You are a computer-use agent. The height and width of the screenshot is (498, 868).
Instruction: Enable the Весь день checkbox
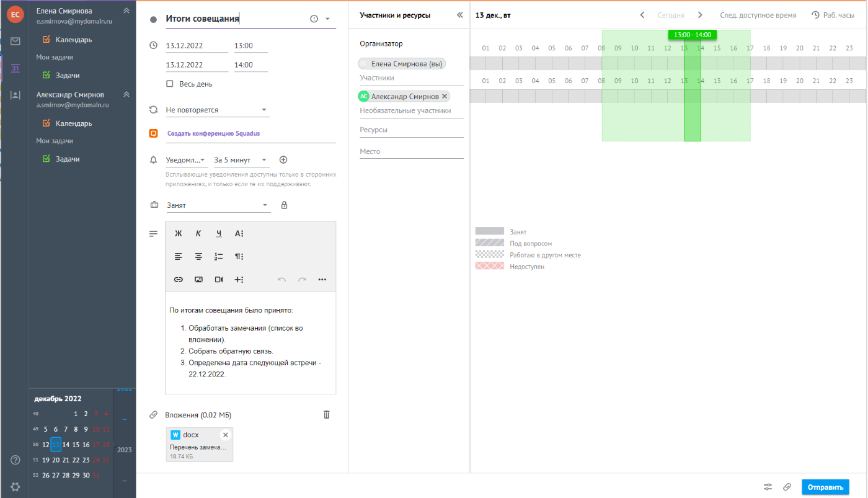[x=170, y=84]
